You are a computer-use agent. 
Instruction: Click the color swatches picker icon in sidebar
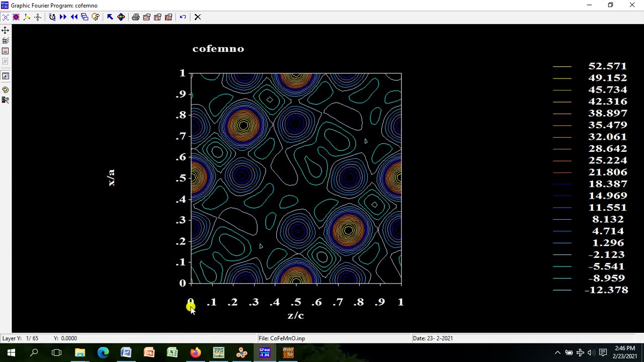pyautogui.click(x=6, y=100)
